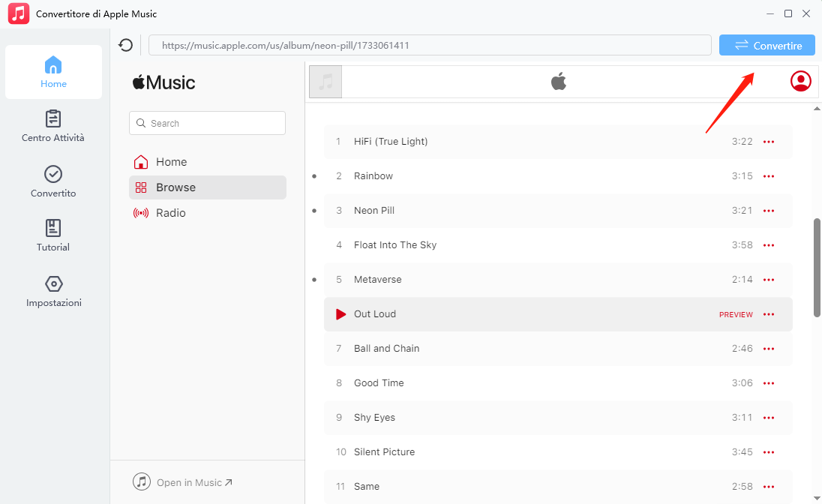Image resolution: width=822 pixels, height=504 pixels.
Task: Open the Home sidebar section
Action: (x=53, y=72)
